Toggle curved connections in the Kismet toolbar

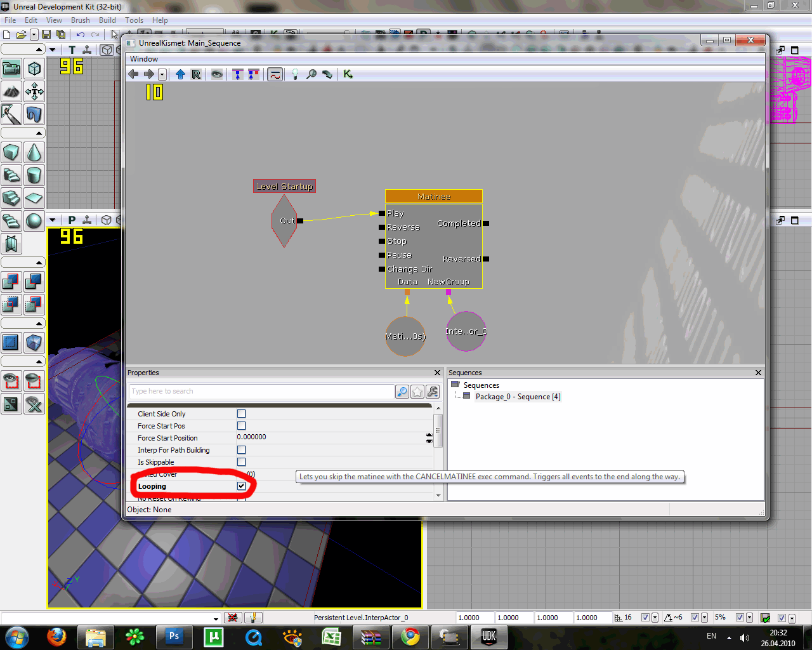(x=275, y=74)
